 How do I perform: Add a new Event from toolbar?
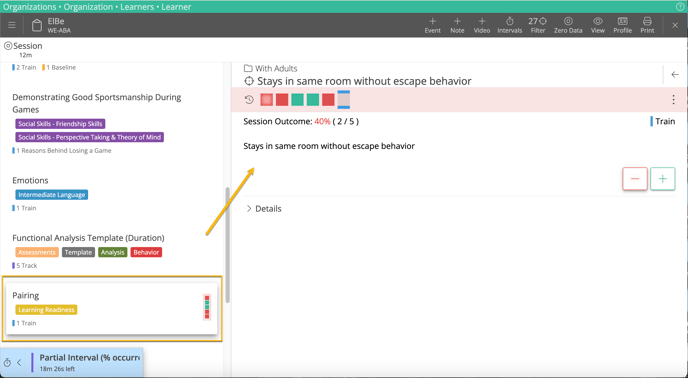point(432,25)
